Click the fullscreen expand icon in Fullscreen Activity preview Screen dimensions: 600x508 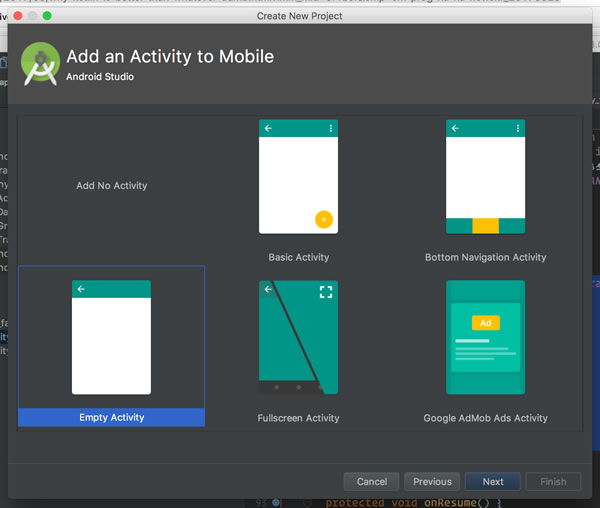(x=326, y=292)
